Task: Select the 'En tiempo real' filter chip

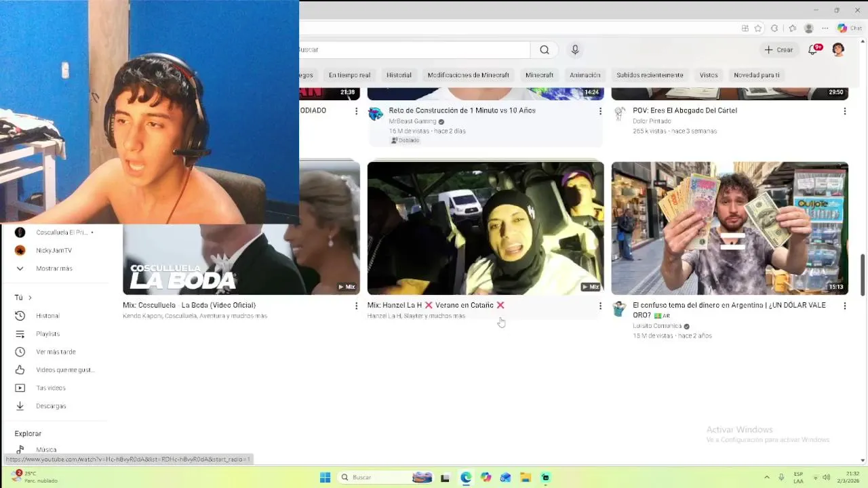Action: coord(349,75)
